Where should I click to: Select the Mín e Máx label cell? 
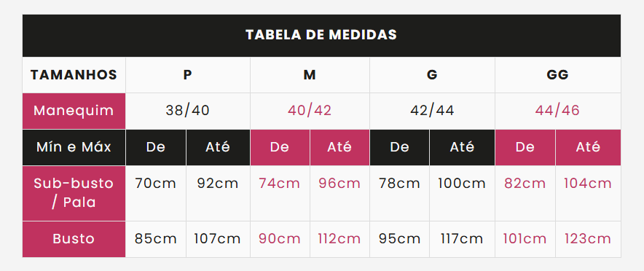(x=74, y=147)
